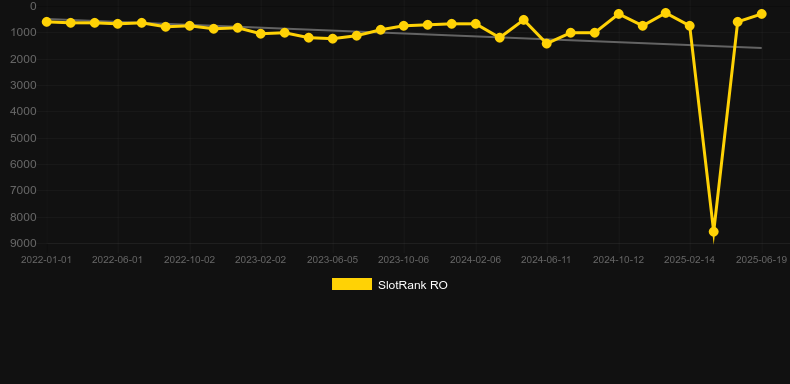This screenshot has height=384, width=790.
Task: Select the data point above 2022-06-01
Action: coord(118,24)
